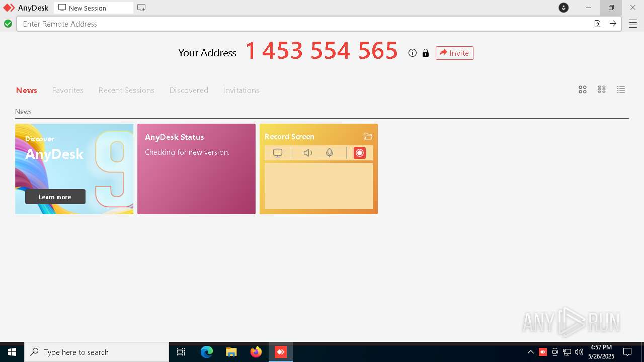644x362 pixels.
Task: Click the AnyDesk Status card
Action: click(x=196, y=169)
